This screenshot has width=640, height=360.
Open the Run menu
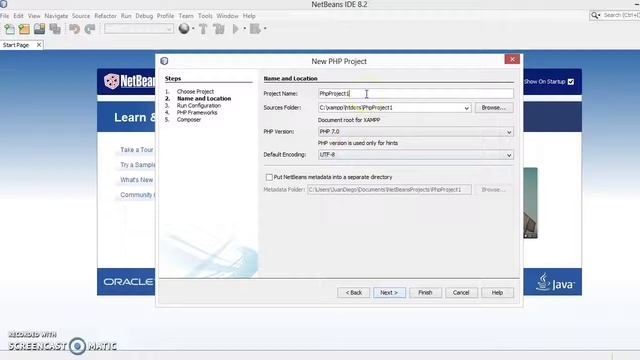click(x=126, y=16)
